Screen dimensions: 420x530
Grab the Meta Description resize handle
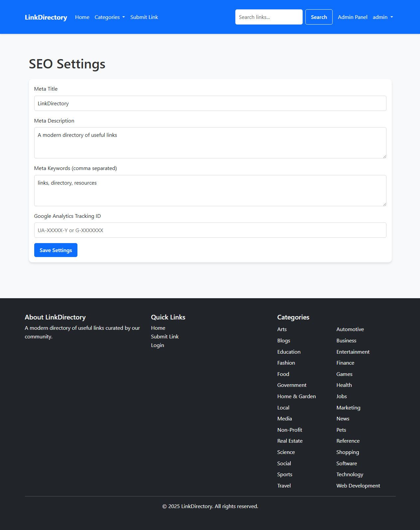(x=384, y=156)
